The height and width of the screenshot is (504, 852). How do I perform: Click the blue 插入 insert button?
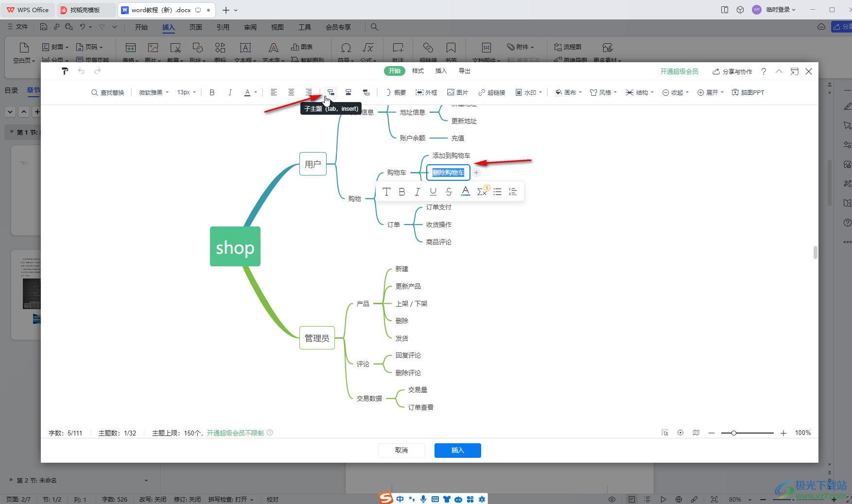click(x=458, y=450)
